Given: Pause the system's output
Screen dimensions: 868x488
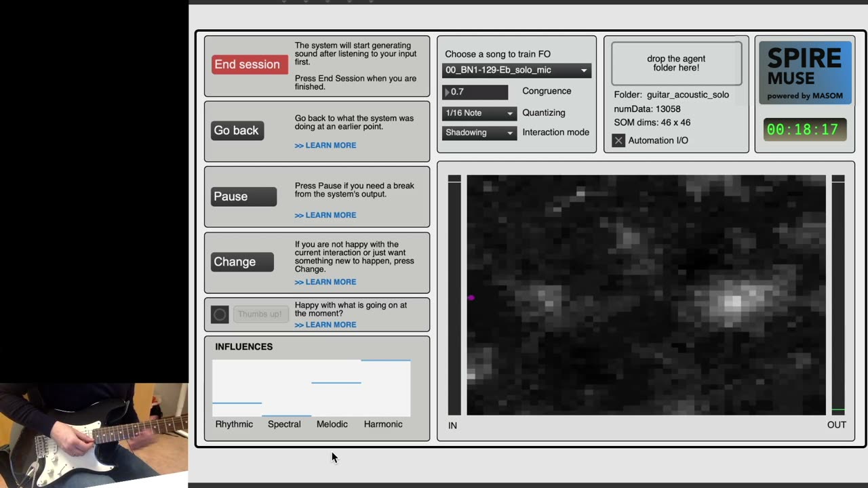Looking at the screenshot, I should (243, 197).
